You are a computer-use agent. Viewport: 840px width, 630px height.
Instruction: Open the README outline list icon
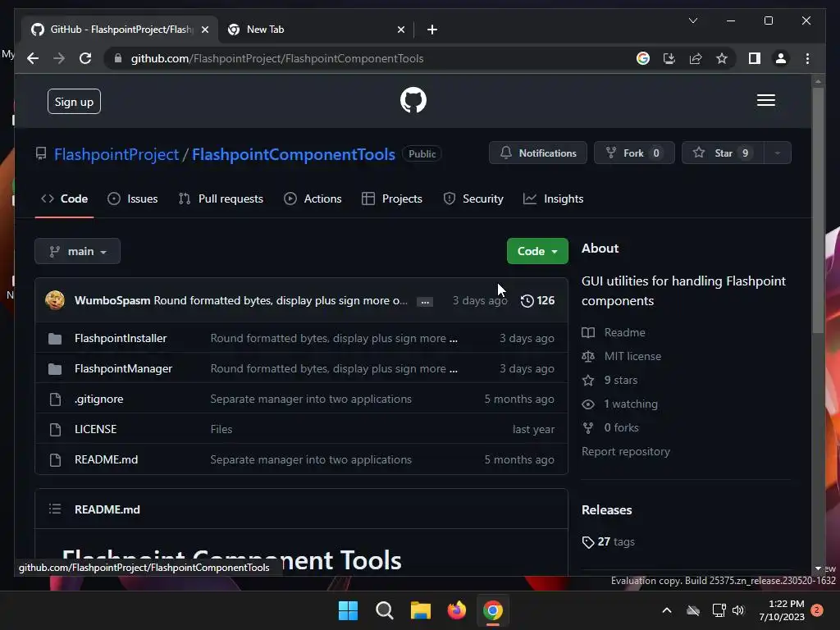coord(55,509)
